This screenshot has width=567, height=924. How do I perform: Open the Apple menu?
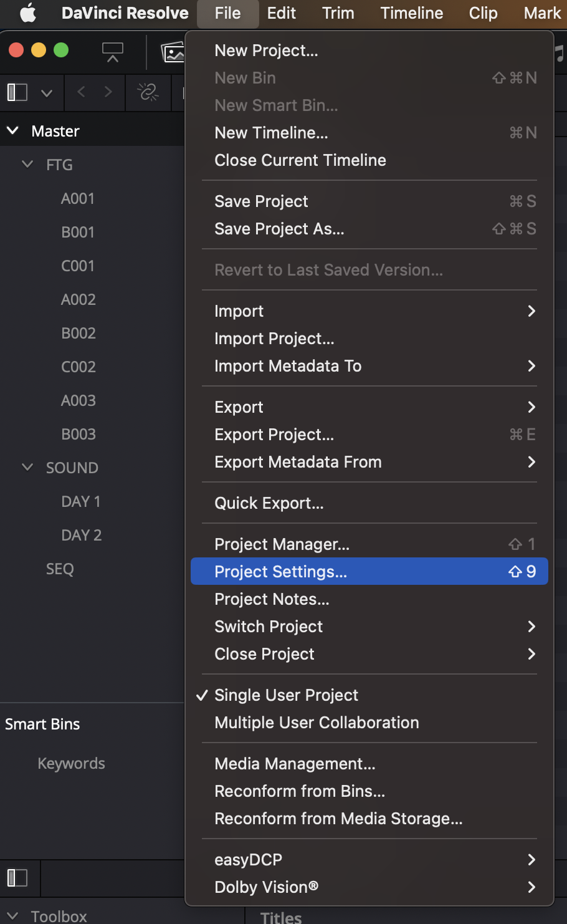point(28,13)
